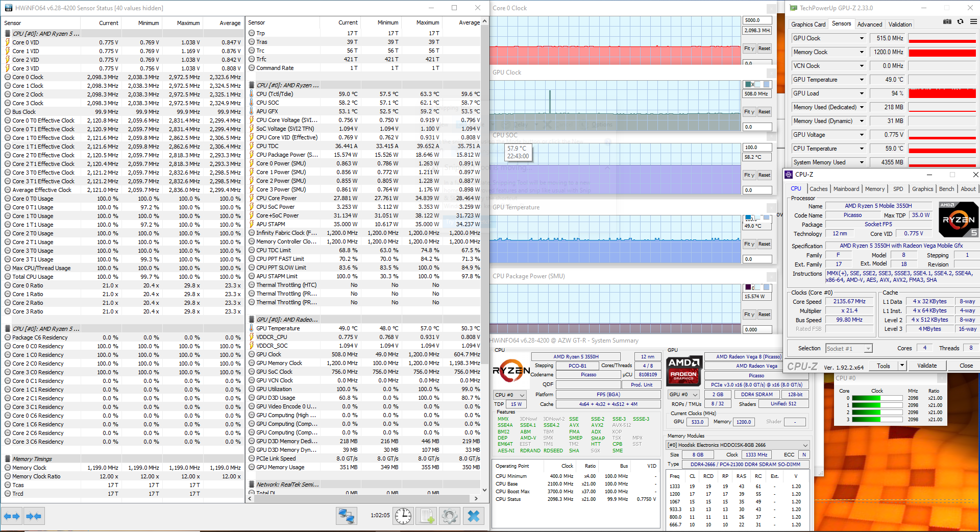
Task: Open the Mainboard tab in CPU-Z
Action: click(846, 189)
